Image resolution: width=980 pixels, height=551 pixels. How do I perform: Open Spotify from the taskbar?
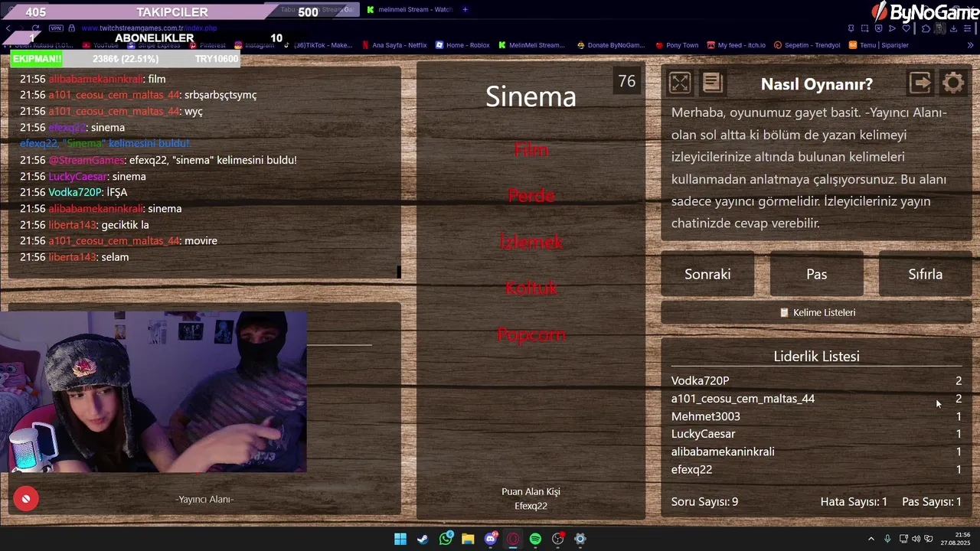pyautogui.click(x=535, y=539)
